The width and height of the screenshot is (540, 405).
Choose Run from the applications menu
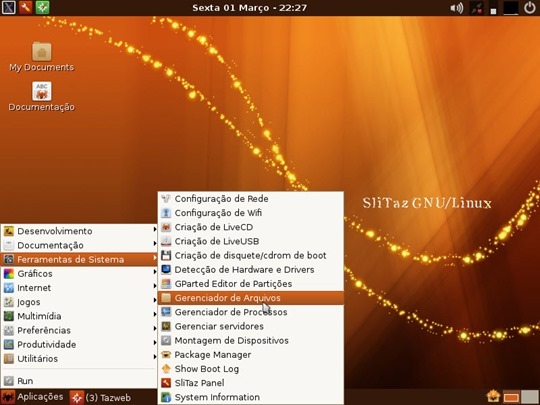click(79, 381)
